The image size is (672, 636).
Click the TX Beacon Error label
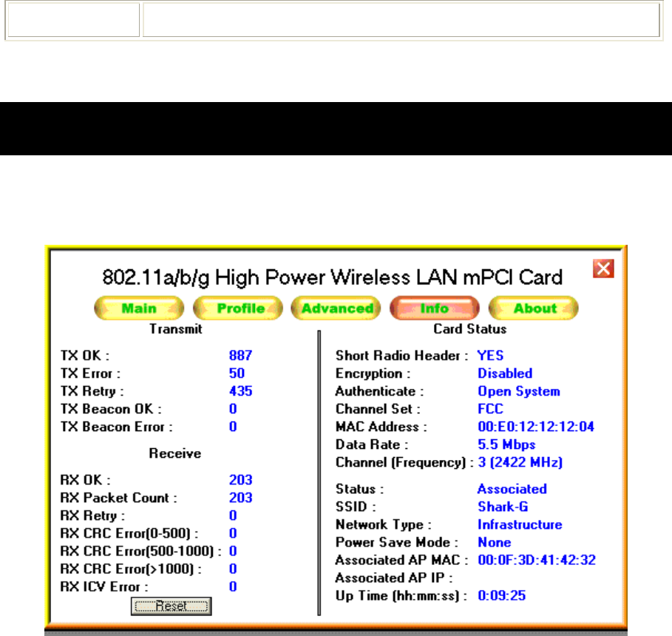tap(117, 427)
